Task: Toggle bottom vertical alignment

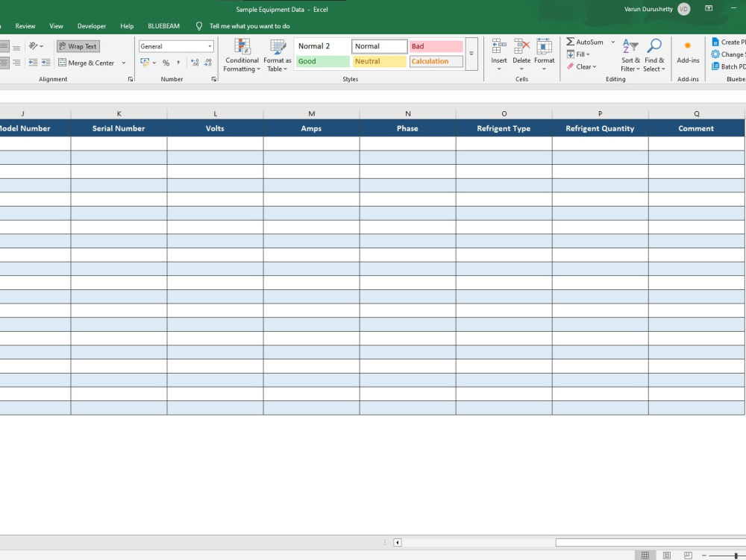Action: [x=16, y=47]
